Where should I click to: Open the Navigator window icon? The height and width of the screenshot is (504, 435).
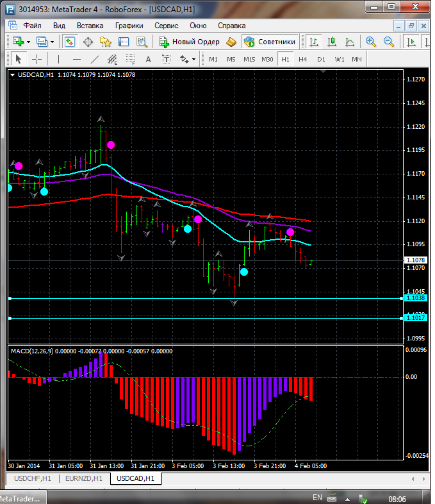(106, 42)
